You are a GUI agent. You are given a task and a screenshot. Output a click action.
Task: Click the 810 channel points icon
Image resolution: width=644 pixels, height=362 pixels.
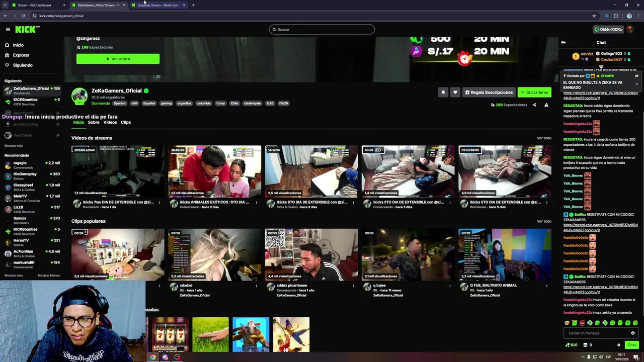(x=571, y=345)
